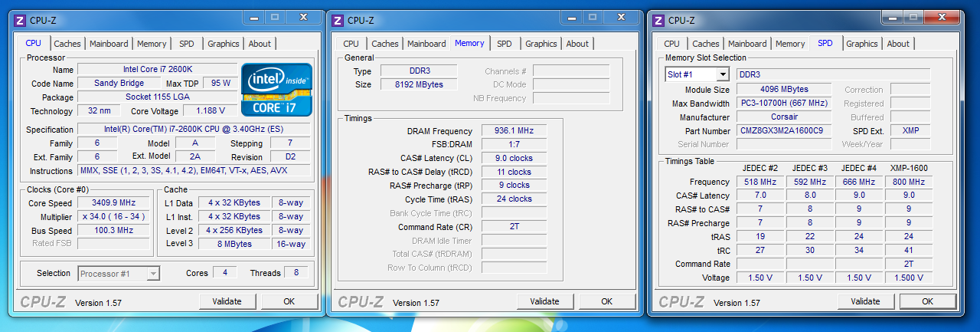Viewport: 980px width, 332px height.
Task: Switch to SPD tab in middle Memory window
Action: (x=505, y=44)
